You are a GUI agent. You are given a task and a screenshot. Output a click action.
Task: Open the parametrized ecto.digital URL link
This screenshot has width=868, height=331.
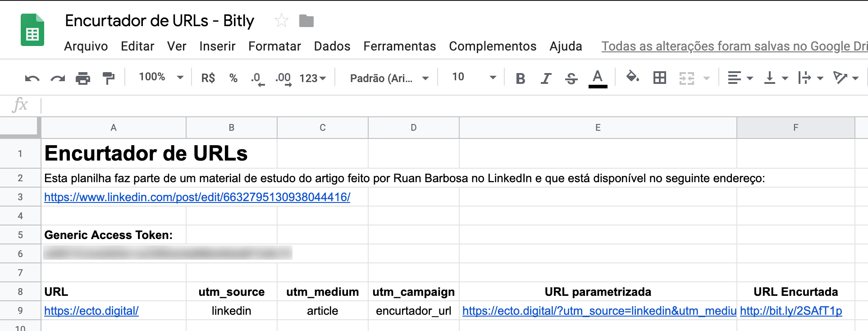[599, 311]
